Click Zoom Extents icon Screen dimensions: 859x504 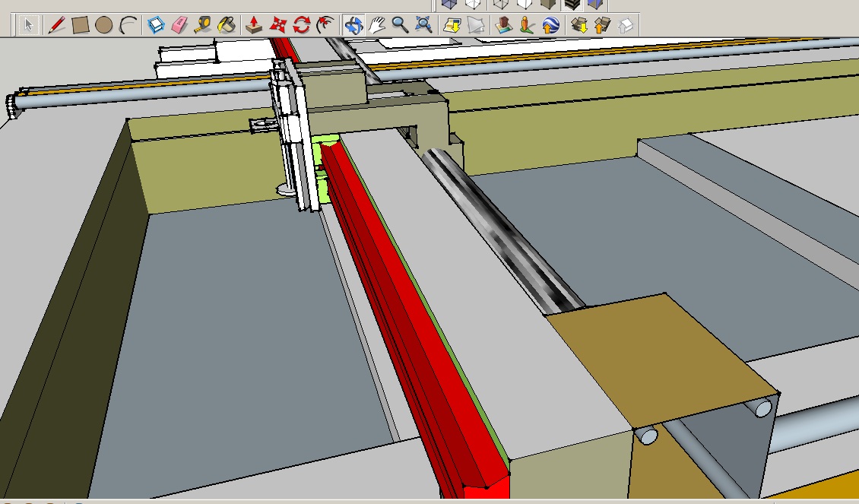(423, 24)
